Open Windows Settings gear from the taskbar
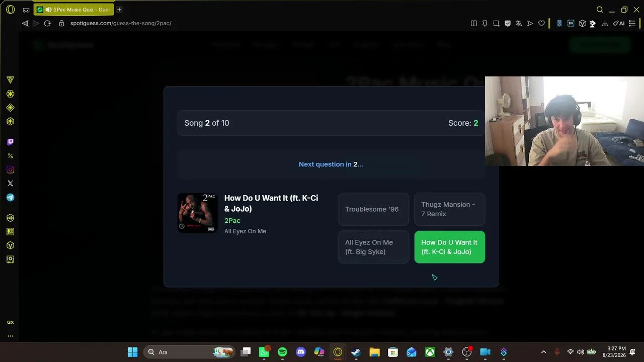 [448, 352]
